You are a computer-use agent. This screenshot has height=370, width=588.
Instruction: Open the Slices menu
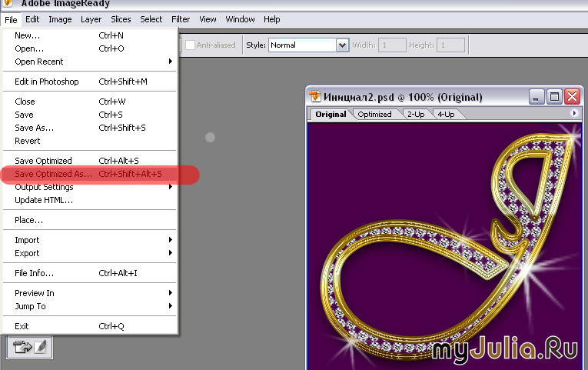(x=121, y=19)
